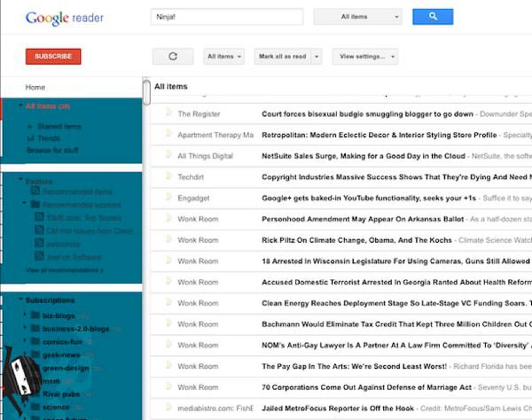This screenshot has height=420, width=532.
Task: Click the feed icon for TIME.com Top Stories
Action: [x=39, y=217]
